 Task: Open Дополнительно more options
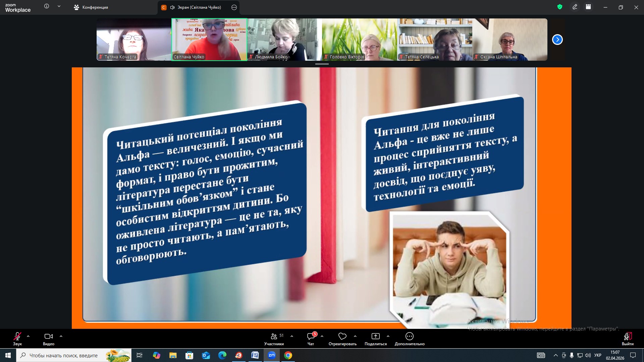pos(409,336)
